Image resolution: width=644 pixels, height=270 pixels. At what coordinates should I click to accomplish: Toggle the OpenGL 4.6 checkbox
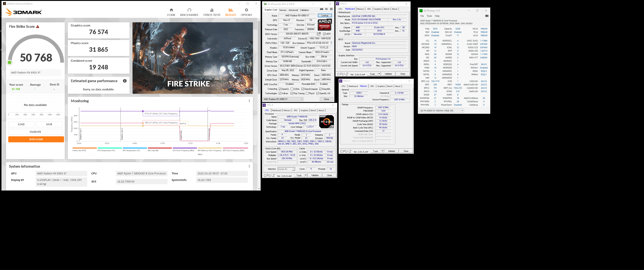click(x=318, y=93)
